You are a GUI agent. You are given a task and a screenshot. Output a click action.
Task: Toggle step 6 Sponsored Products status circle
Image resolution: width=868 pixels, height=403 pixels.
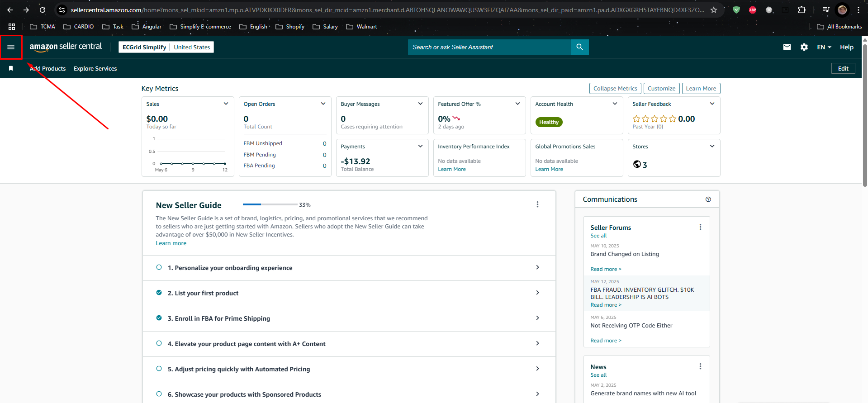coord(159,394)
